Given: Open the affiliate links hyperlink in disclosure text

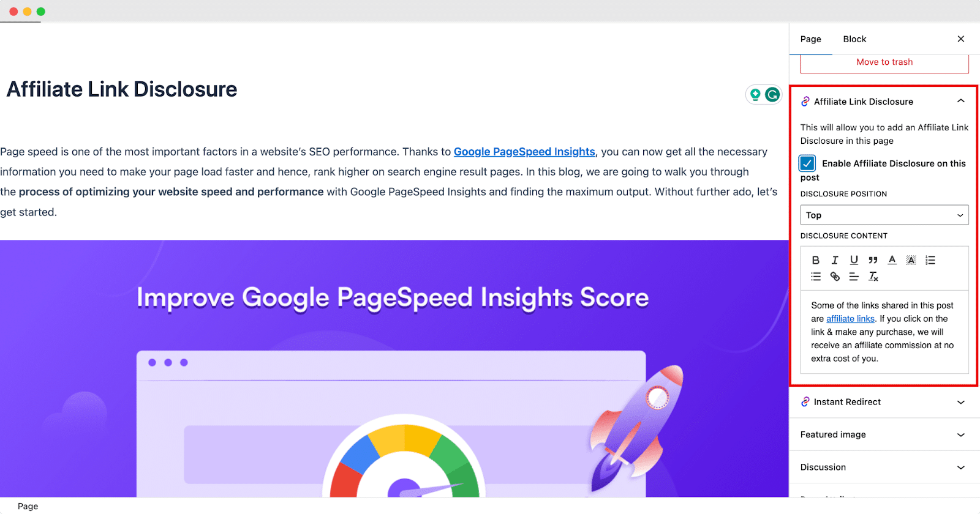Looking at the screenshot, I should click(x=850, y=318).
